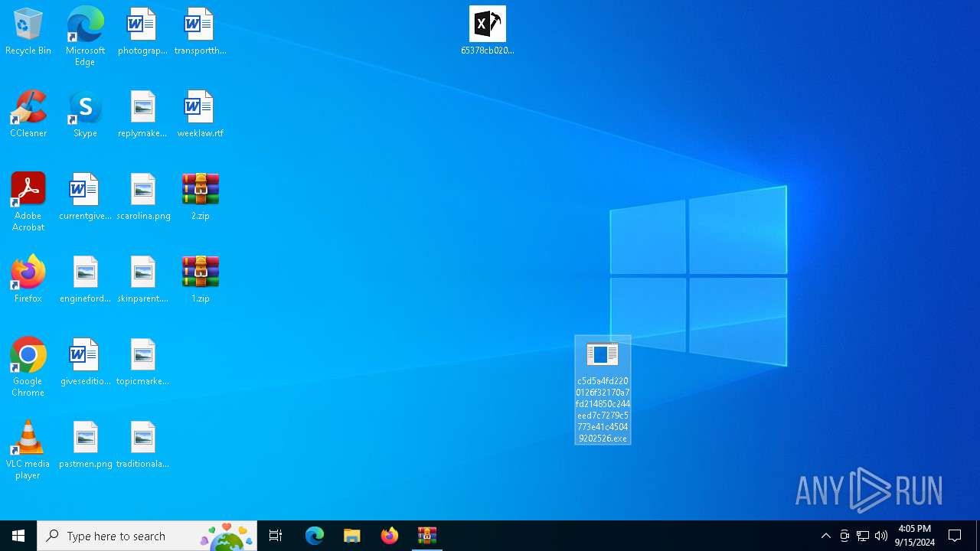This screenshot has height=551, width=980.
Task: Open the clock showing 4:05 PM
Action: 915,536
